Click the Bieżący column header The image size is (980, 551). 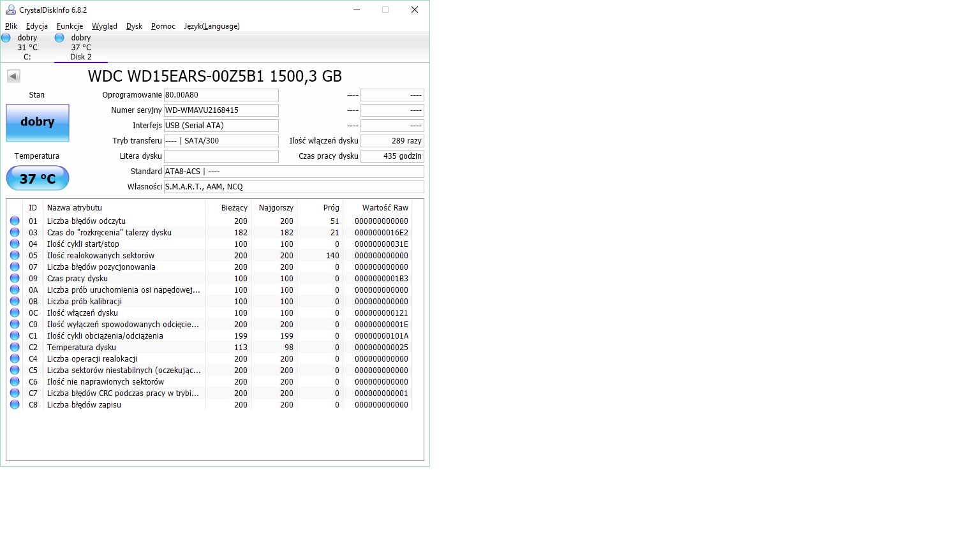(228, 208)
